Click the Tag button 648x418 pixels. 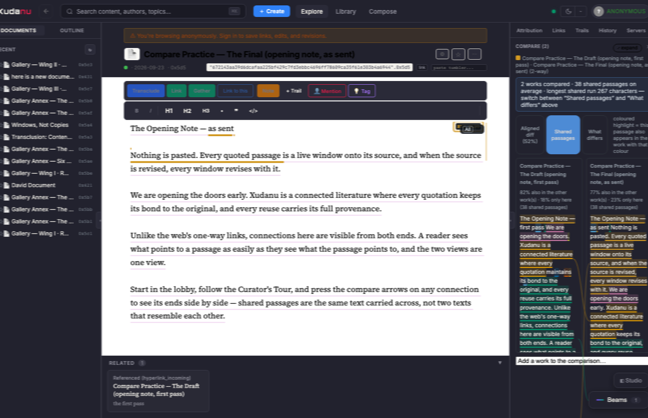click(362, 91)
